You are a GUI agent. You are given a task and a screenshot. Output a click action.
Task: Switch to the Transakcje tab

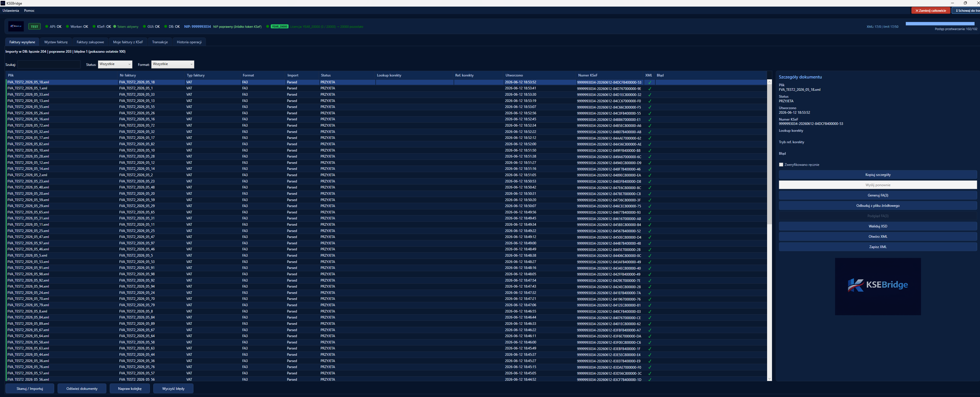pyautogui.click(x=160, y=42)
